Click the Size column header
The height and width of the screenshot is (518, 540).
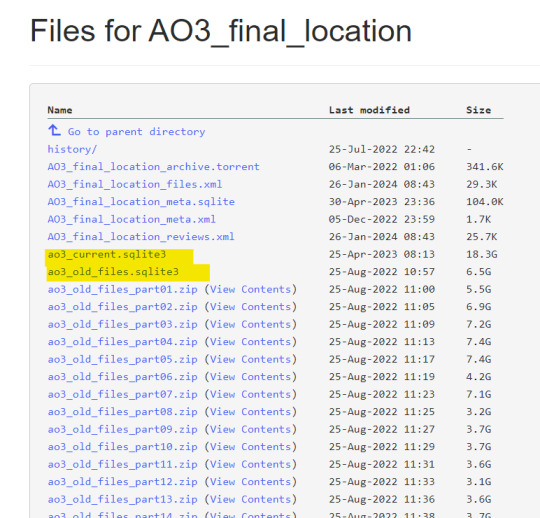tap(479, 110)
